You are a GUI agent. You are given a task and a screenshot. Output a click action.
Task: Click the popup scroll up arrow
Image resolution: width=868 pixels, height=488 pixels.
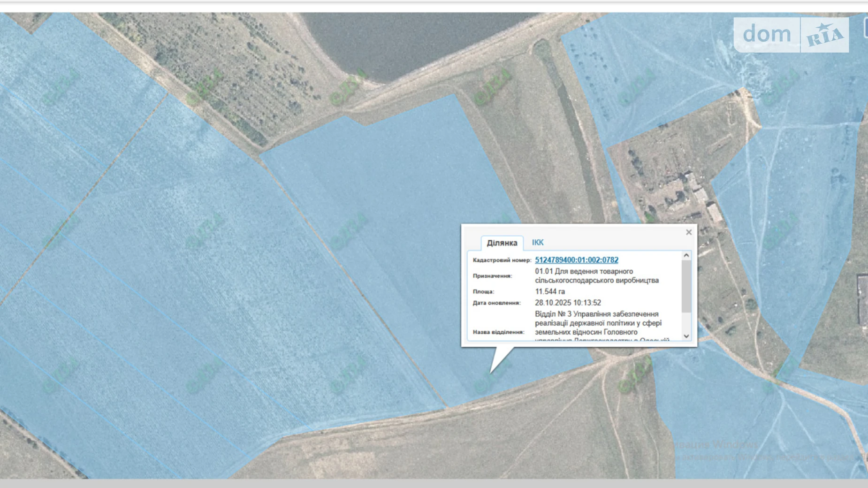click(686, 256)
